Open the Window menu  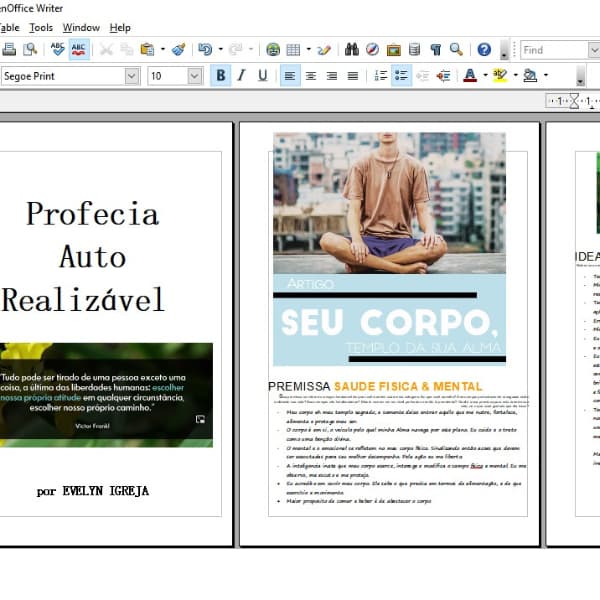[81, 28]
